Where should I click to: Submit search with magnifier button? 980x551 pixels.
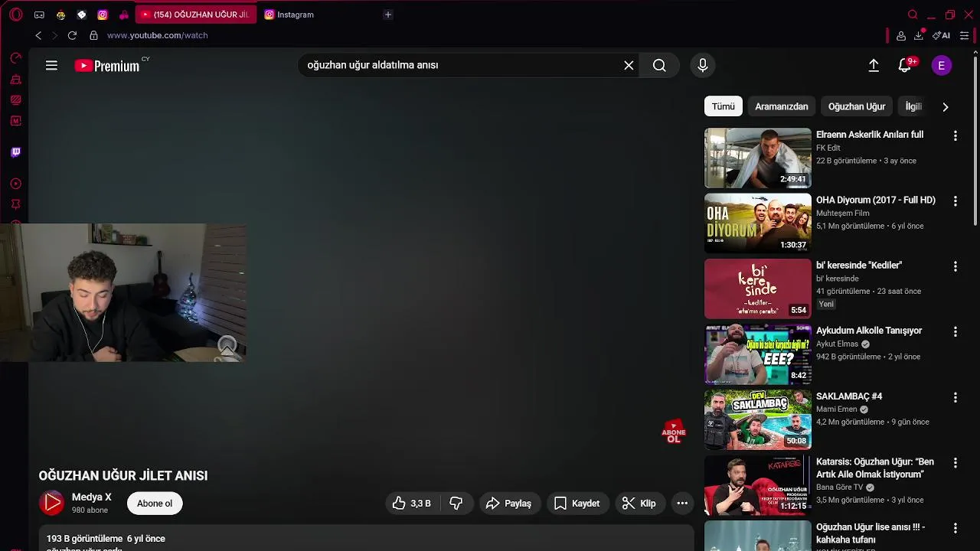pyautogui.click(x=659, y=66)
